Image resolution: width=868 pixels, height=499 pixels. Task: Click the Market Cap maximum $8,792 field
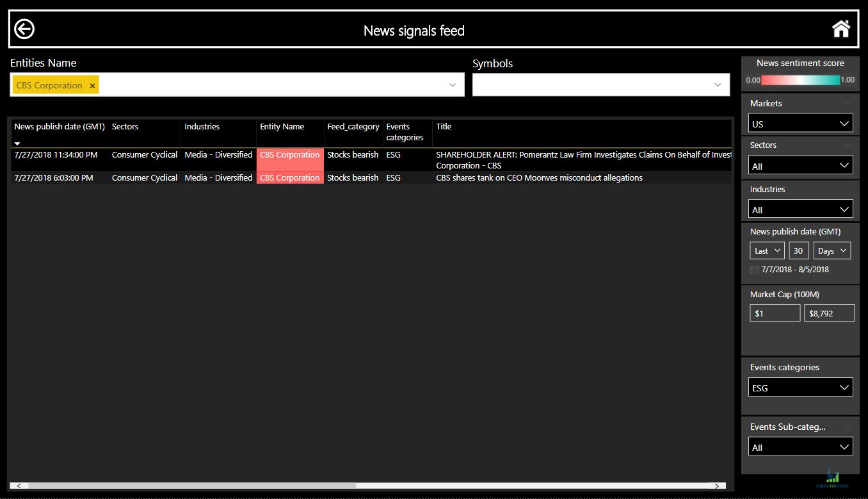[x=829, y=313]
